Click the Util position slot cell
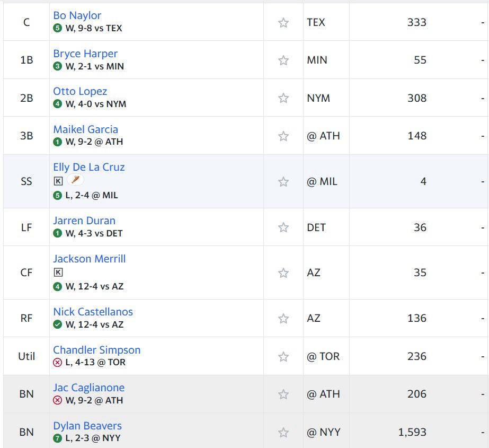The height and width of the screenshot is (448, 489). point(26,356)
